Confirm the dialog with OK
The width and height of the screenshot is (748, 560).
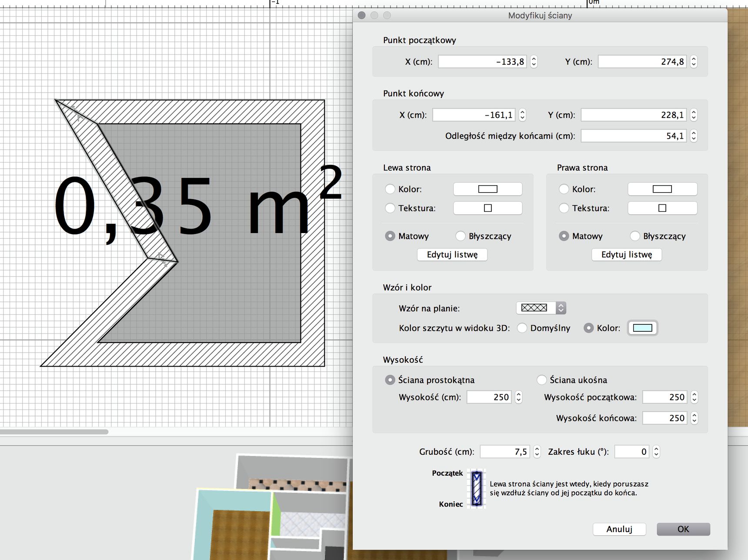point(683,529)
